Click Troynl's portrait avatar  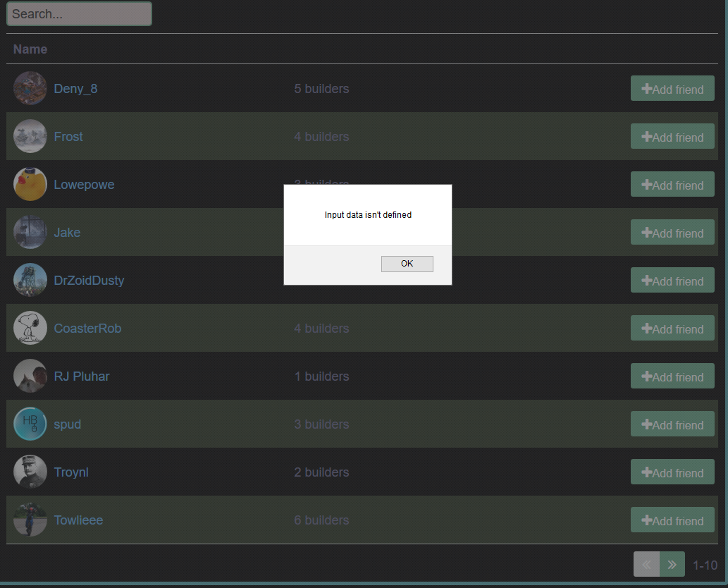coord(30,472)
